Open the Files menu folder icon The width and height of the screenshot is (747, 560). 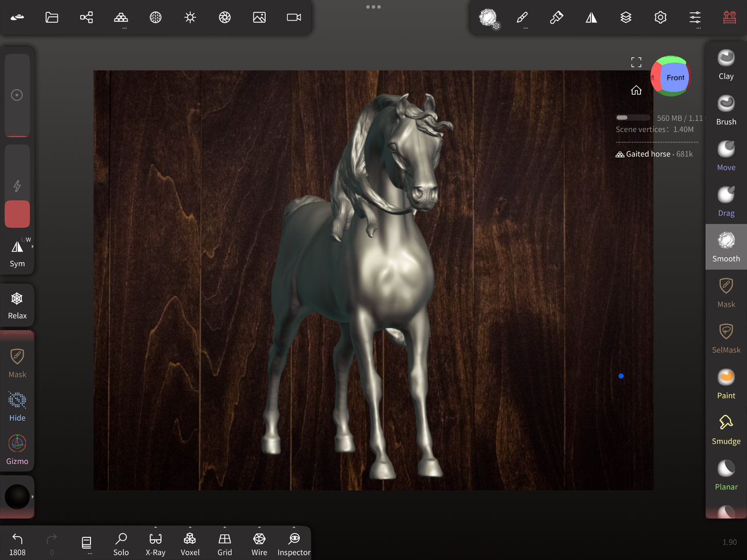pyautogui.click(x=52, y=18)
